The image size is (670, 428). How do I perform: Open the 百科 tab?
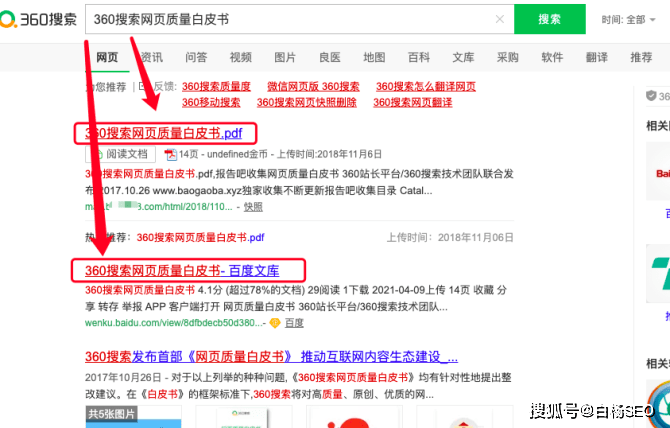click(x=419, y=57)
